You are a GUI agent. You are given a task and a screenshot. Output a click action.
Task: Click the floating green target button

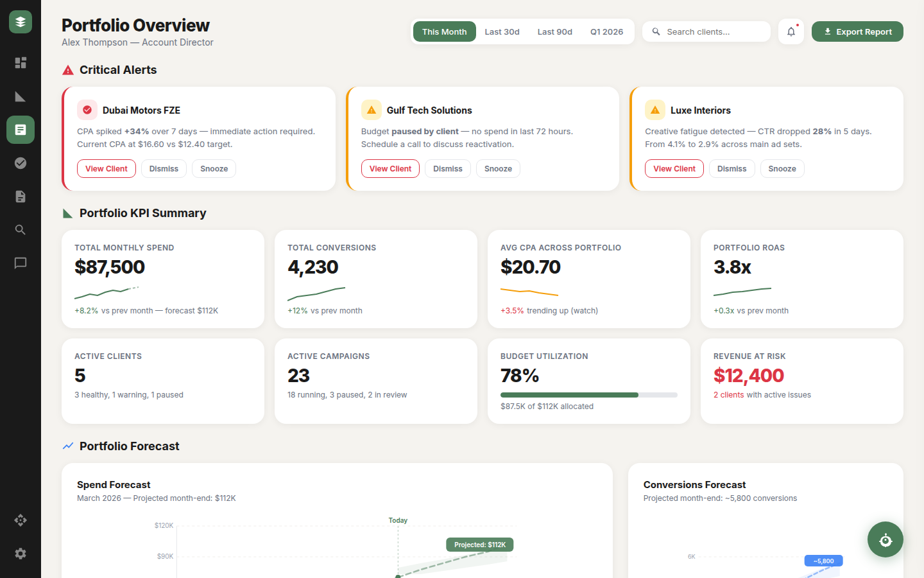point(886,539)
